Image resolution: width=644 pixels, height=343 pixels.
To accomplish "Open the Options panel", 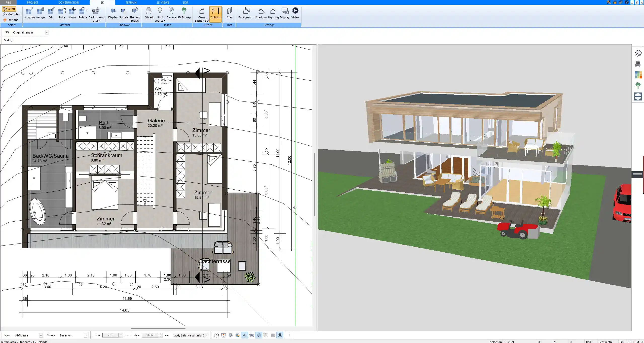I will pyautogui.click(x=11, y=20).
